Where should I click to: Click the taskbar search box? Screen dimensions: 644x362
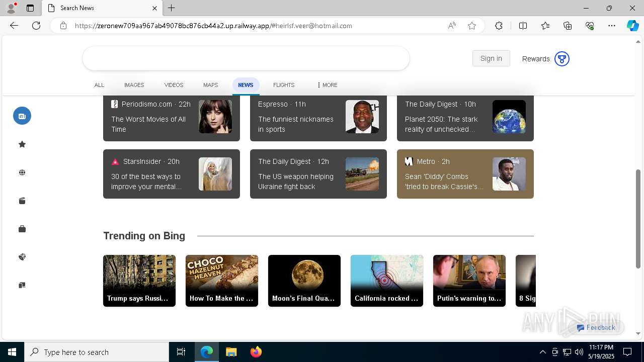pyautogui.click(x=97, y=352)
